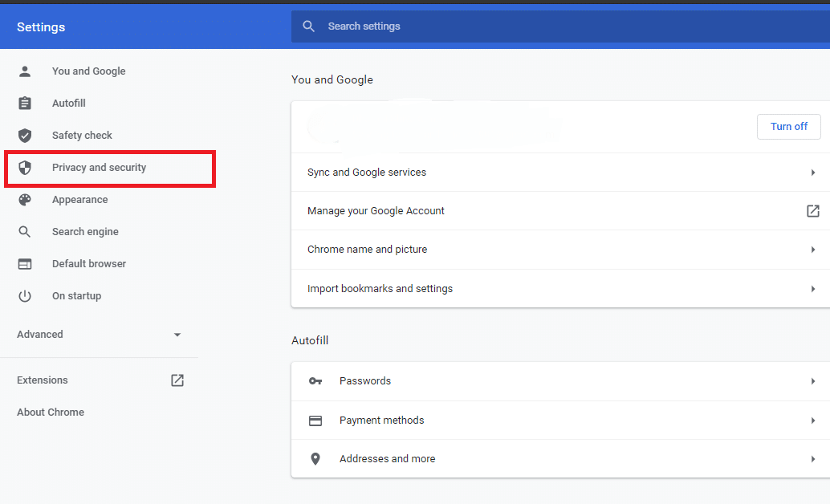The height and width of the screenshot is (504, 830).
Task: Open the About Chrome page
Action: 51,413
